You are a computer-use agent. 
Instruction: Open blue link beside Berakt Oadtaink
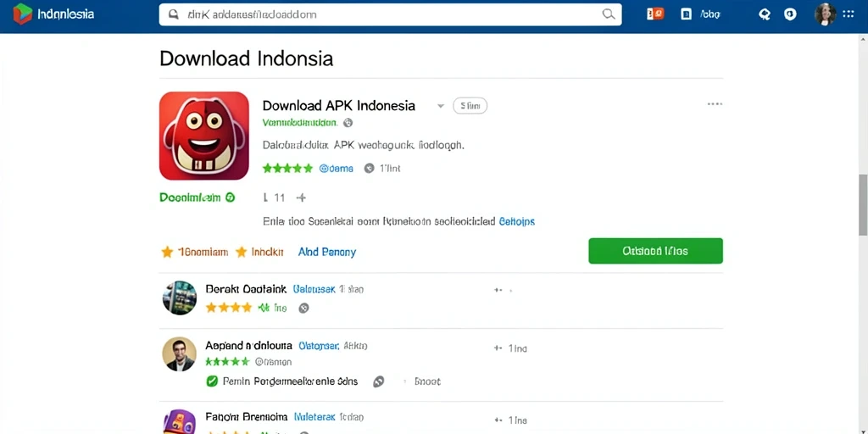tap(314, 289)
